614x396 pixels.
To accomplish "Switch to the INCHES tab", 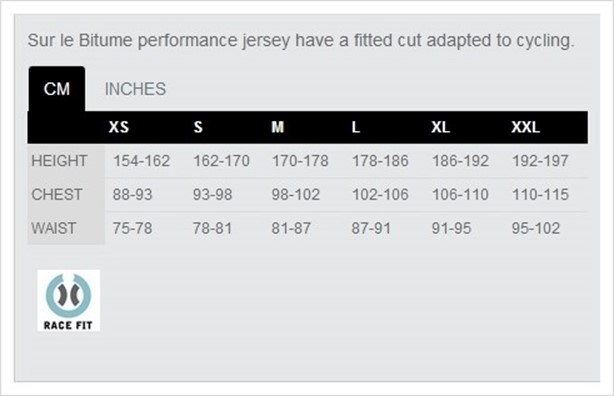I will (x=135, y=89).
